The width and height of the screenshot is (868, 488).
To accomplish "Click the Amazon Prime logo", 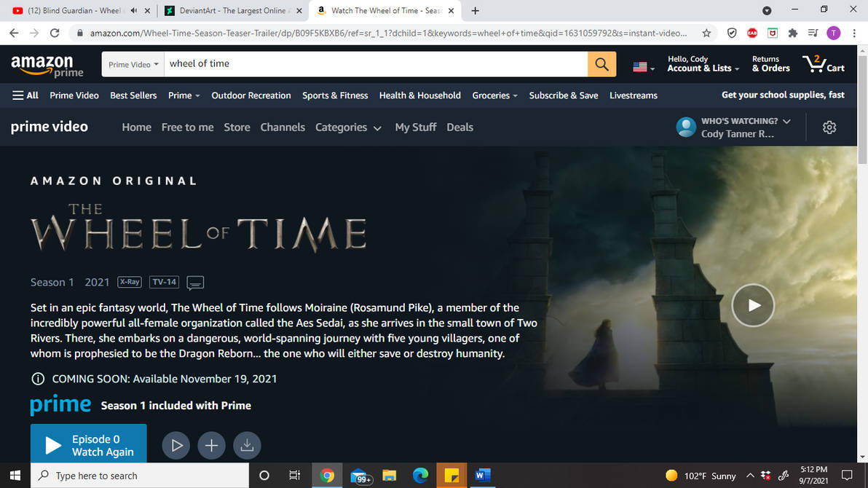I will [47, 66].
